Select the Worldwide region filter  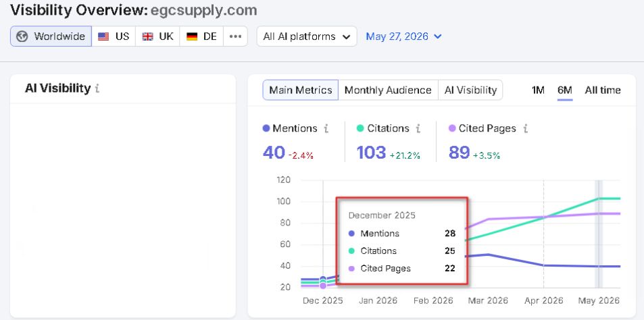51,36
